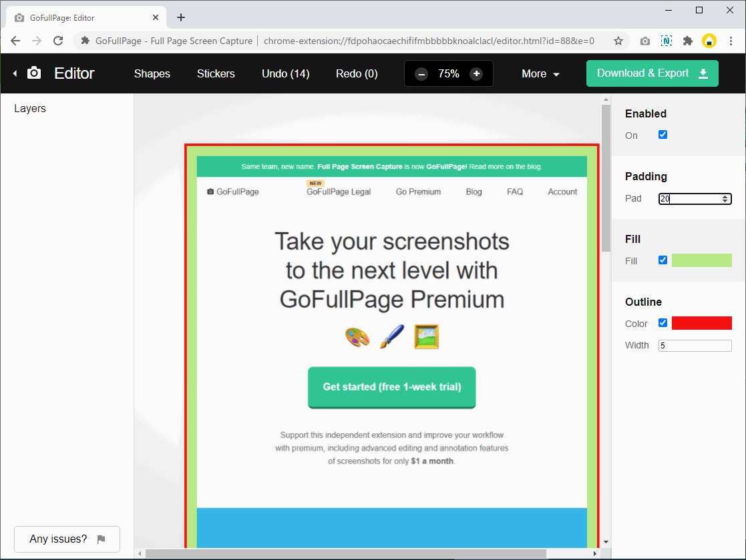
Task: Toggle the Outline Color checkbox
Action: (x=663, y=323)
